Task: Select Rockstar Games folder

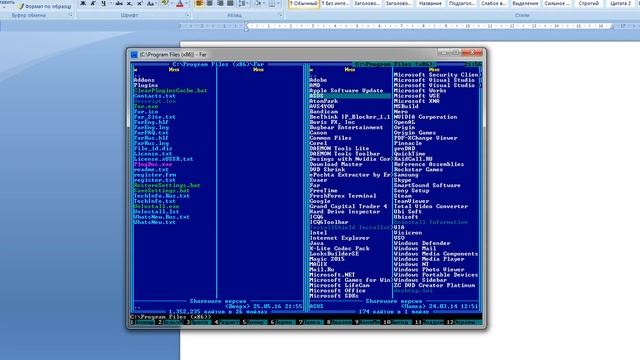Action: (418, 170)
